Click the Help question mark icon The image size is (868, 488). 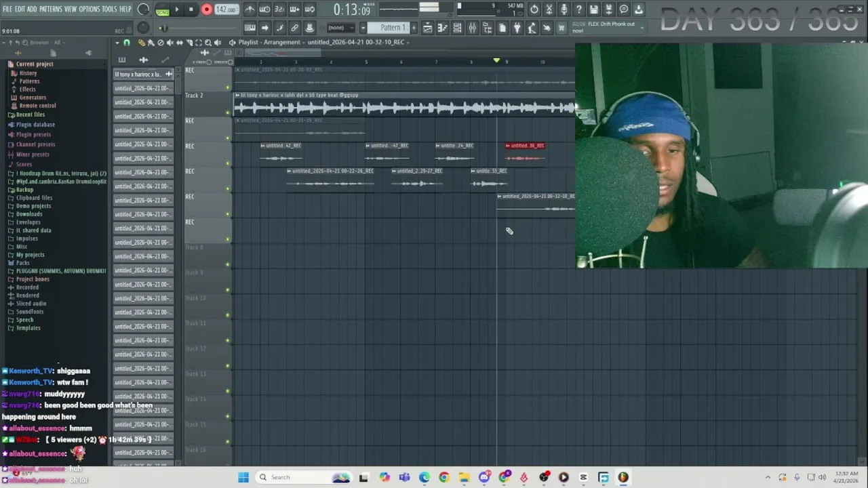(579, 9)
